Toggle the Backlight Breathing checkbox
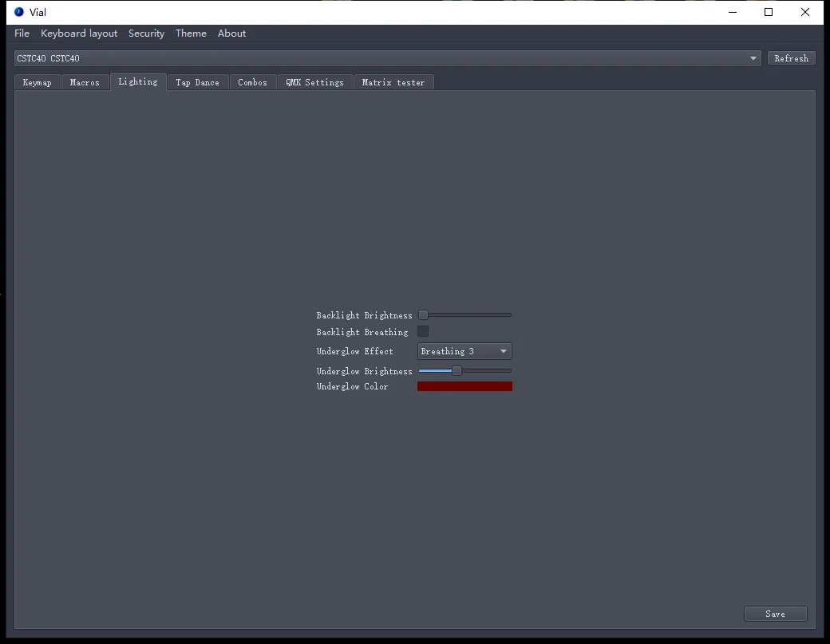The width and height of the screenshot is (830, 644). [423, 331]
